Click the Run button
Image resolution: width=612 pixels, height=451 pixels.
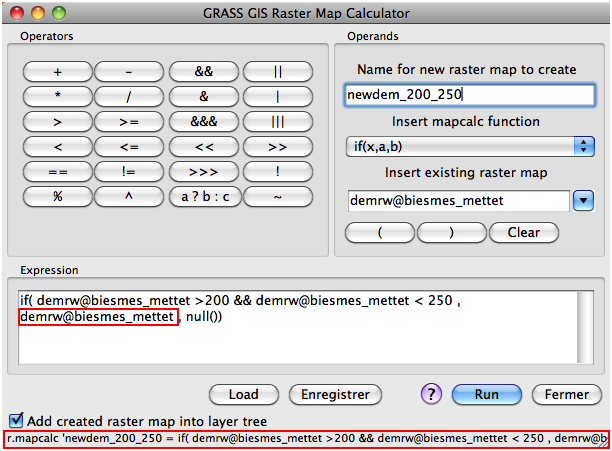coord(486,394)
